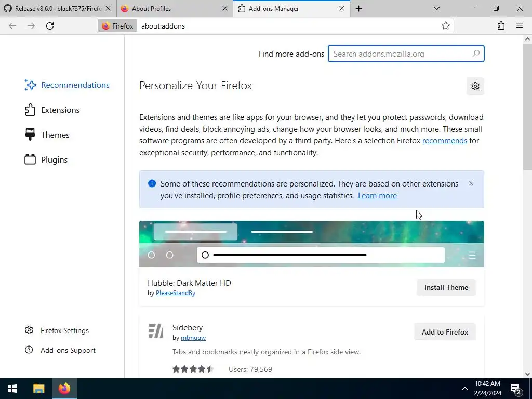532x399 pixels.
Task: Open the Recommendations category
Action: point(67,85)
